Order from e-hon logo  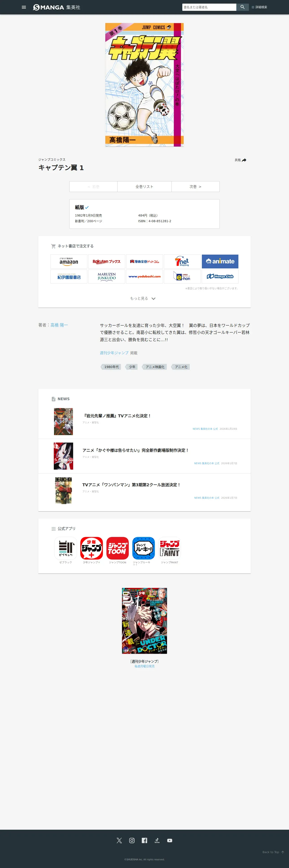(182, 276)
